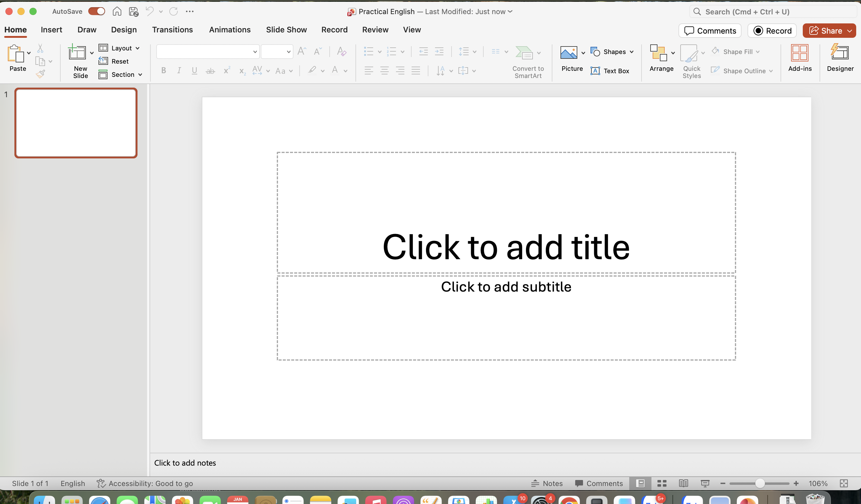Open the Layout dropdown
This screenshot has width=861, height=504.
point(119,48)
